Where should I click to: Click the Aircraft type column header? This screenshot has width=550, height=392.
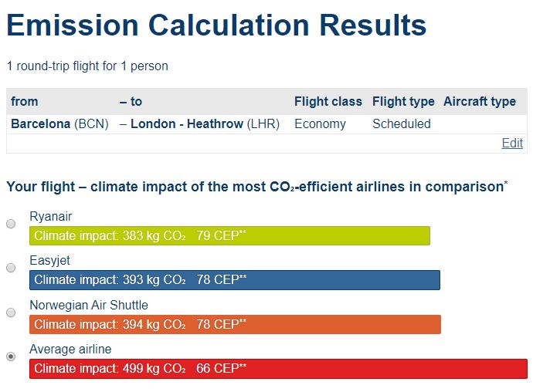pos(479,101)
